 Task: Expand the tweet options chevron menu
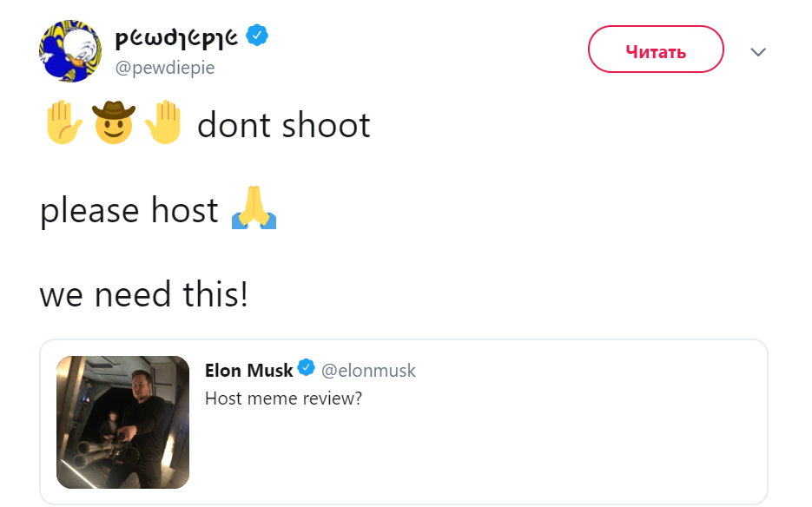[x=758, y=52]
